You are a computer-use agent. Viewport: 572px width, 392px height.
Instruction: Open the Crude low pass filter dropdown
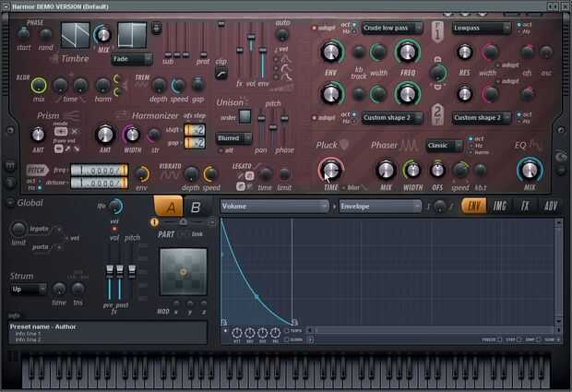(x=392, y=28)
